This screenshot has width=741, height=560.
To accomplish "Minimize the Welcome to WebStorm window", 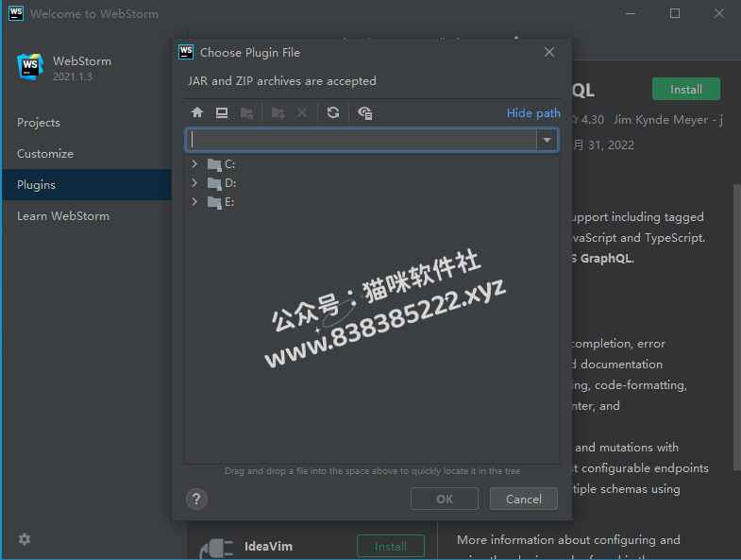I will click(631, 14).
